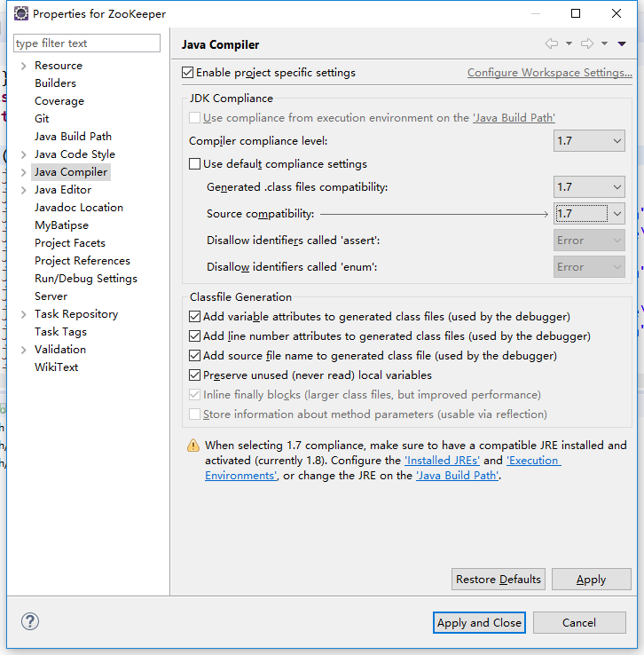The width and height of the screenshot is (644, 655).
Task: Open Compiler compliance level dropdown
Action: [x=589, y=141]
